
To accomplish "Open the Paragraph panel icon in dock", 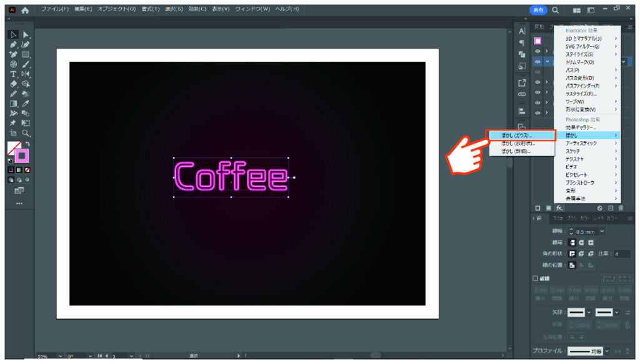I will click(522, 43).
